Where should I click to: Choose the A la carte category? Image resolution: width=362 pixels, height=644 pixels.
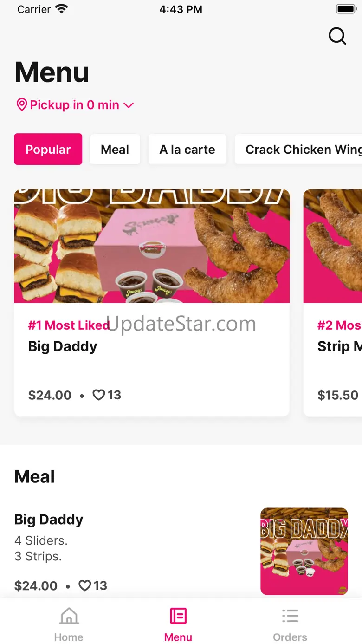coord(187,149)
